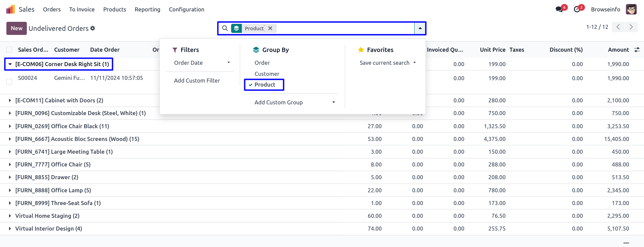Go to next page arrow
The height and width of the screenshot is (247, 644).
(631, 27)
